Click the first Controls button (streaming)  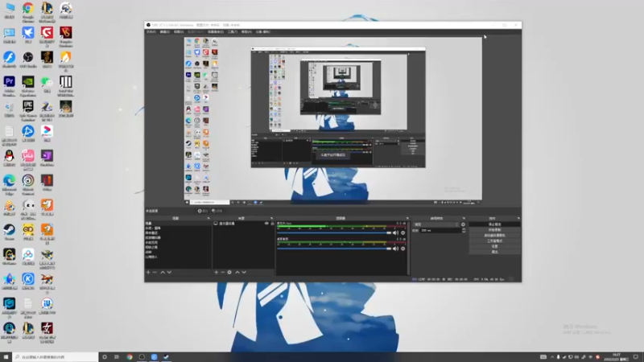click(x=494, y=224)
